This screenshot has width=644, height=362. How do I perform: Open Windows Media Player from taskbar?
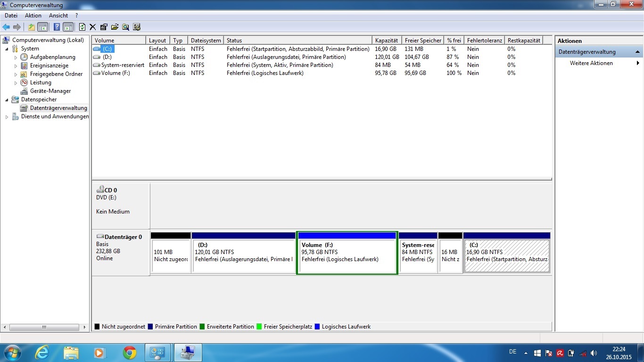pos(100,353)
